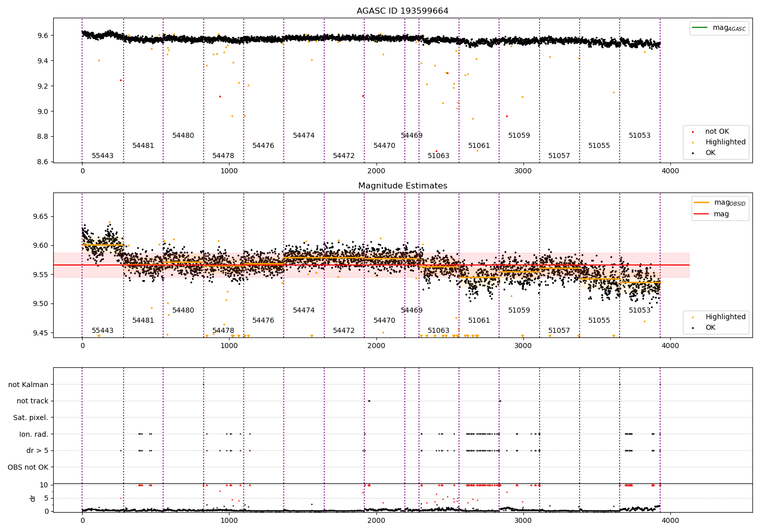
Task: Click x-axis tick 4000 of bottom plot
Action: coord(670,520)
